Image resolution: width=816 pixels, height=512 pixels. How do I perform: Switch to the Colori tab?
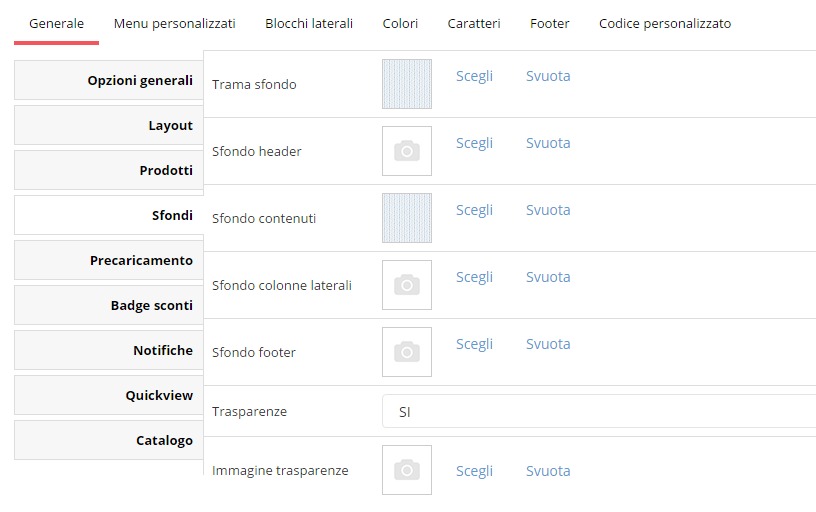tap(400, 23)
